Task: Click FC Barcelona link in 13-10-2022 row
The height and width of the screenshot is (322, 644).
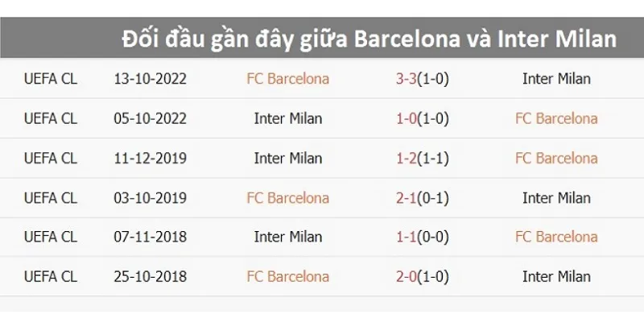Action: 287,79
